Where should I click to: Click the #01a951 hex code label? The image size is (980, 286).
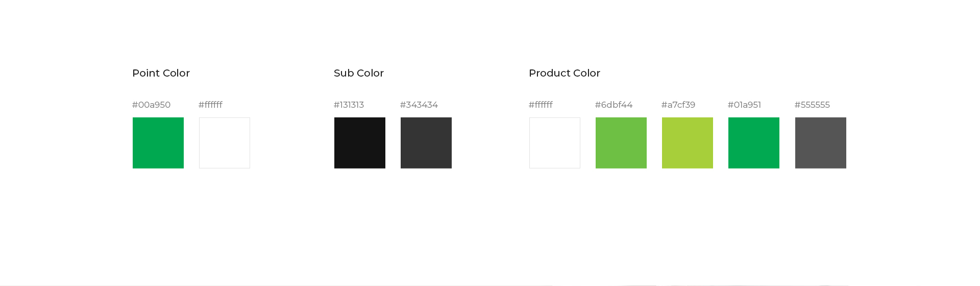744,105
